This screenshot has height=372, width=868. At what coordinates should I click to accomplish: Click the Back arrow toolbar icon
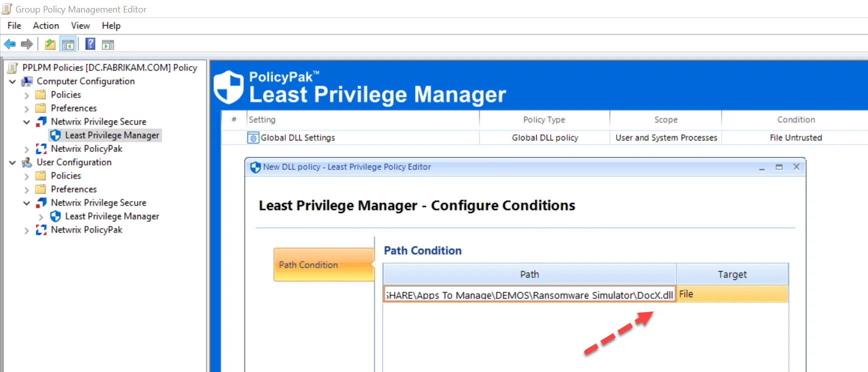point(9,44)
